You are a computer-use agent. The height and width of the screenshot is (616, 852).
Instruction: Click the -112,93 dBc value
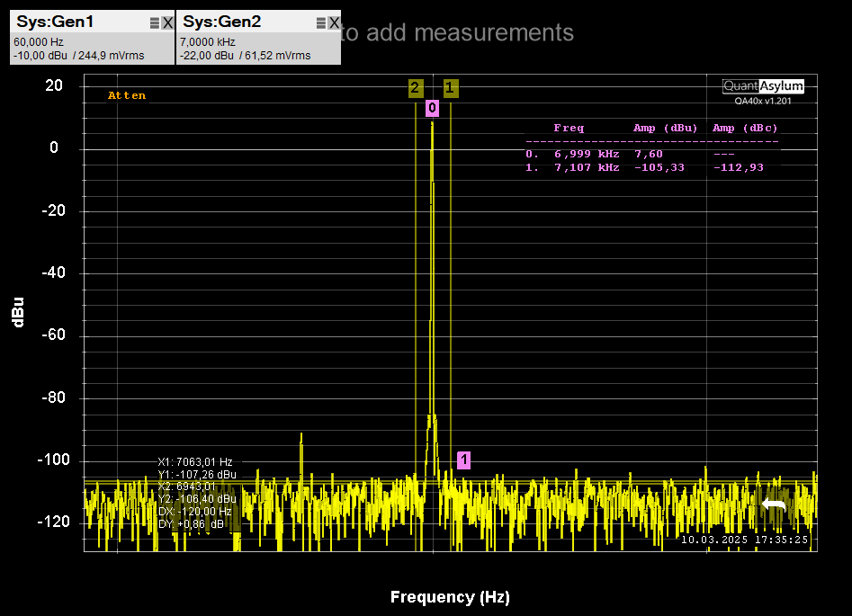pos(739,168)
